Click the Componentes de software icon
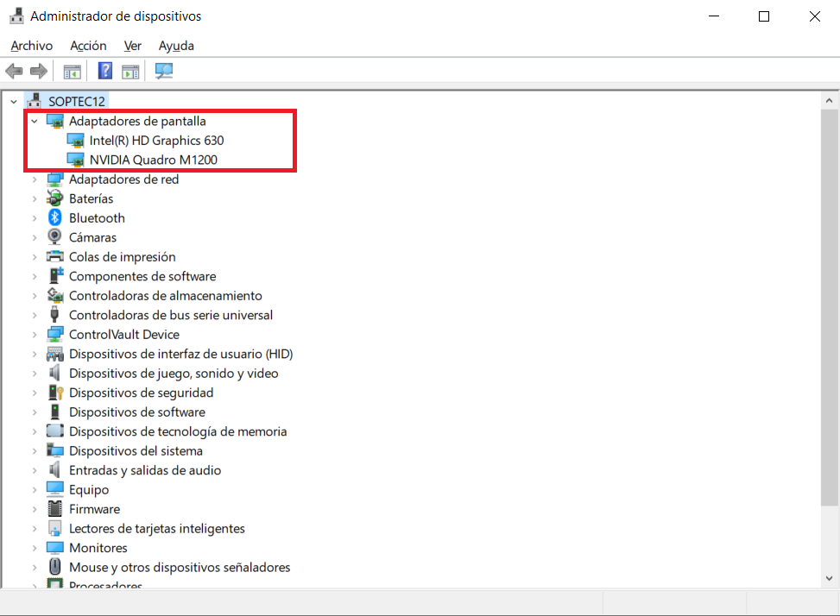This screenshot has height=616, width=840. pos(56,275)
